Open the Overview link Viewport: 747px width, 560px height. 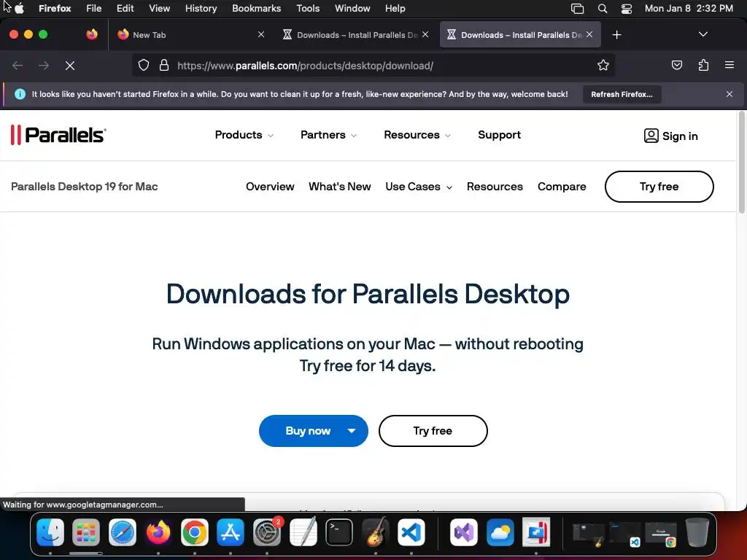coord(270,187)
